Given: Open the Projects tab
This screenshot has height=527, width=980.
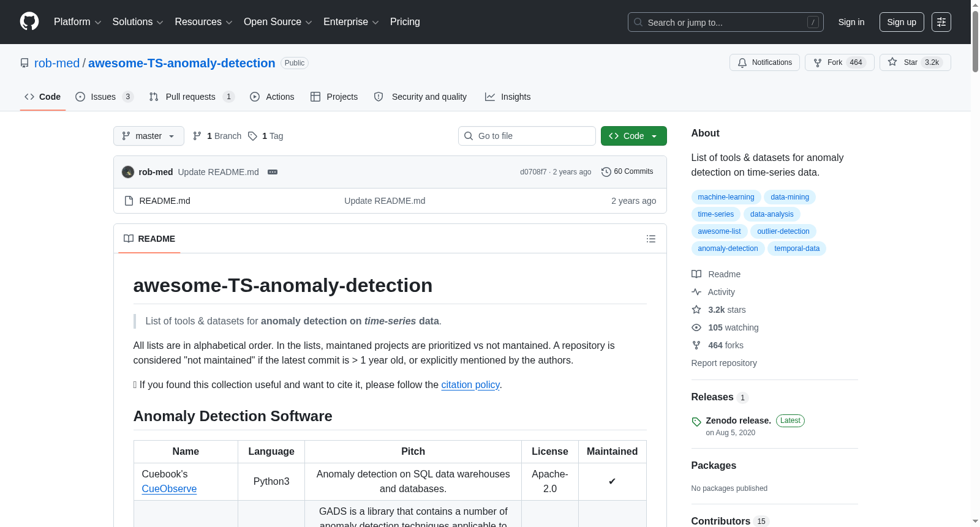Looking at the screenshot, I should pyautogui.click(x=334, y=97).
